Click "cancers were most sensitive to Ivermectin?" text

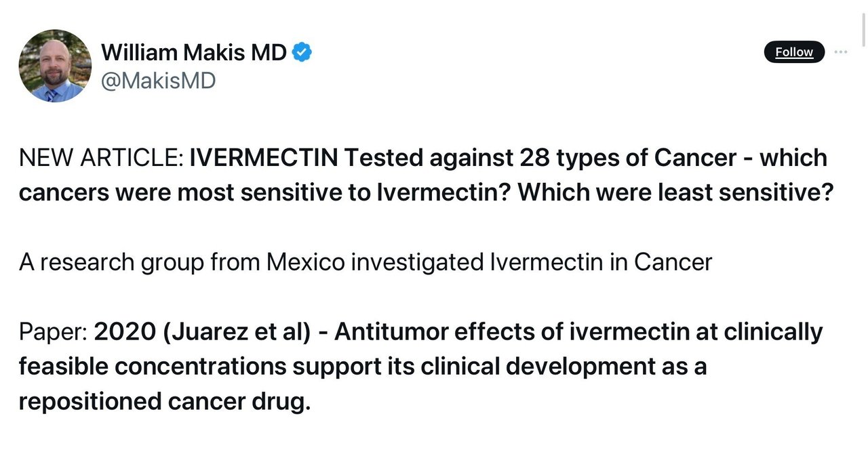point(265,192)
